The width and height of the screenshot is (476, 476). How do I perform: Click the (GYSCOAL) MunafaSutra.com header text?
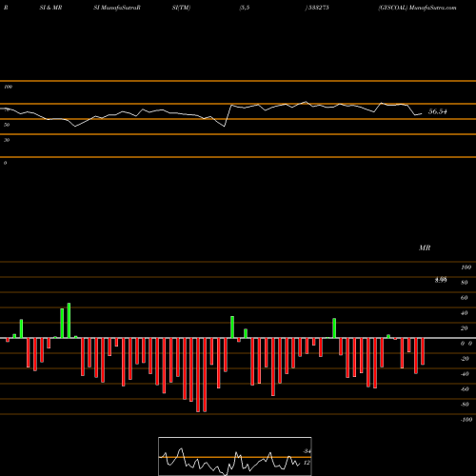pos(417,8)
